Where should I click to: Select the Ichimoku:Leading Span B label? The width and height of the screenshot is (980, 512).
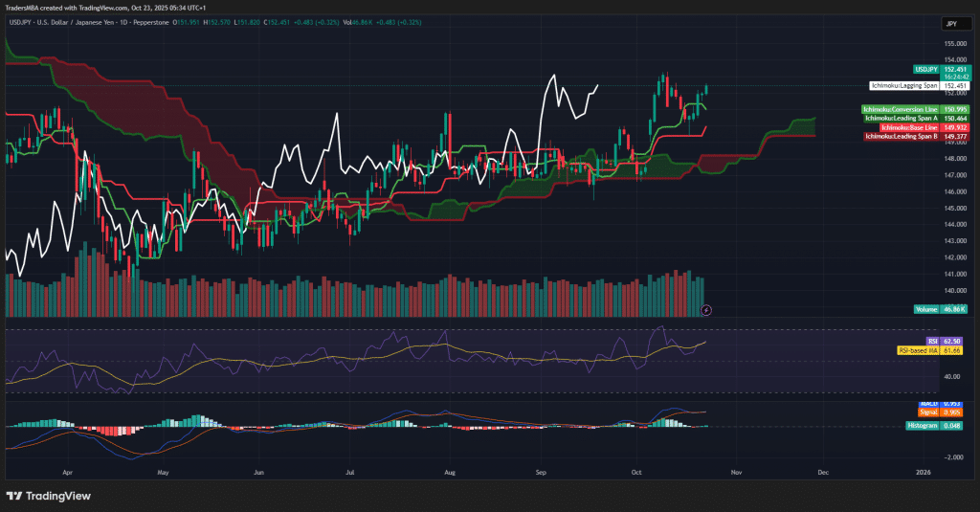(916, 136)
